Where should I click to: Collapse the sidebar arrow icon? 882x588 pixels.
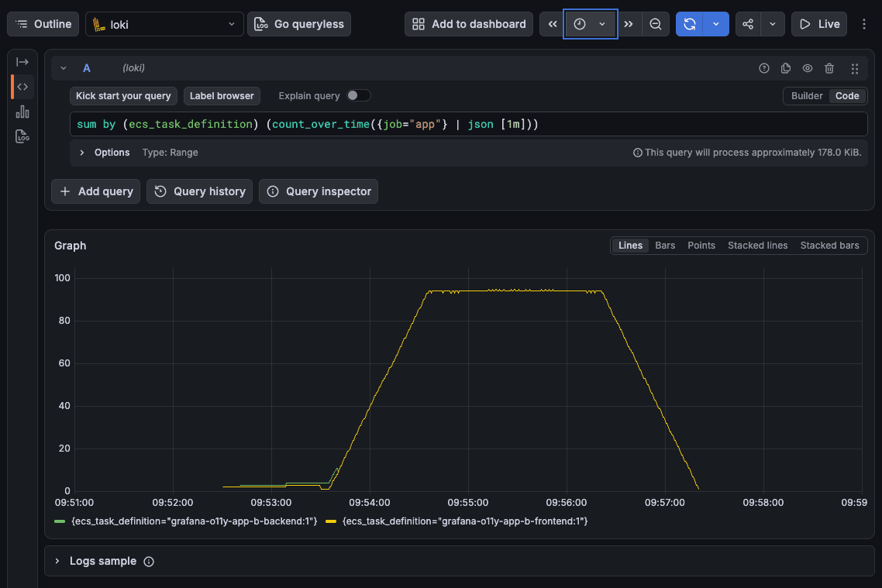pyautogui.click(x=22, y=62)
